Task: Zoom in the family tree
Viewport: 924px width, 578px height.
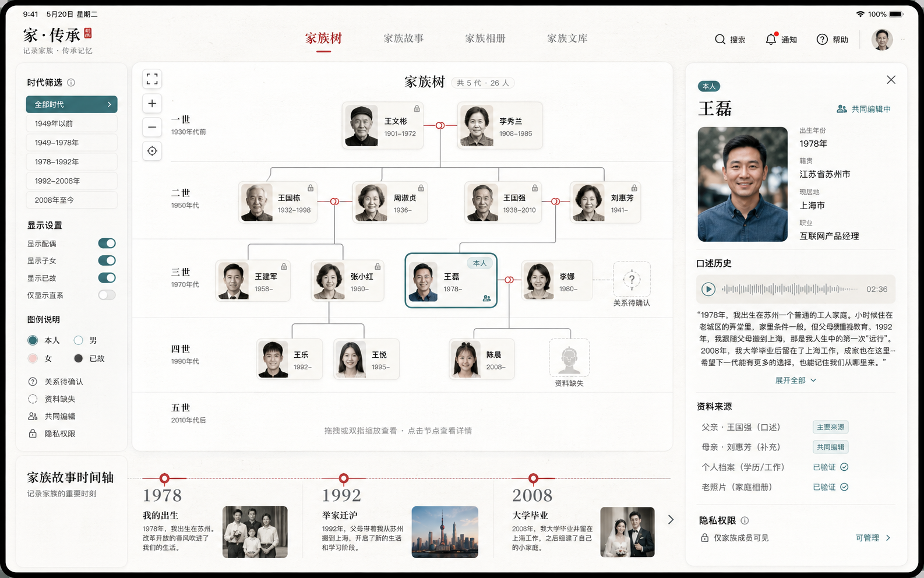Action: (x=152, y=103)
